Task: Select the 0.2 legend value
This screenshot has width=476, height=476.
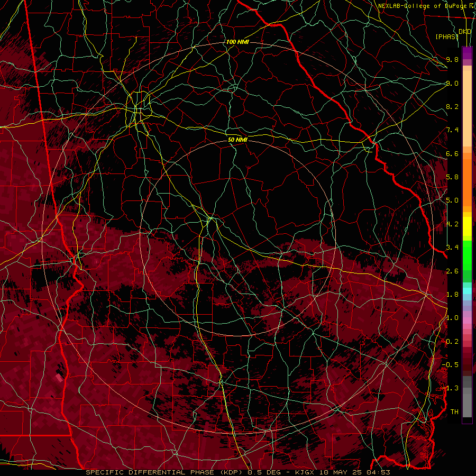Action: point(452,342)
